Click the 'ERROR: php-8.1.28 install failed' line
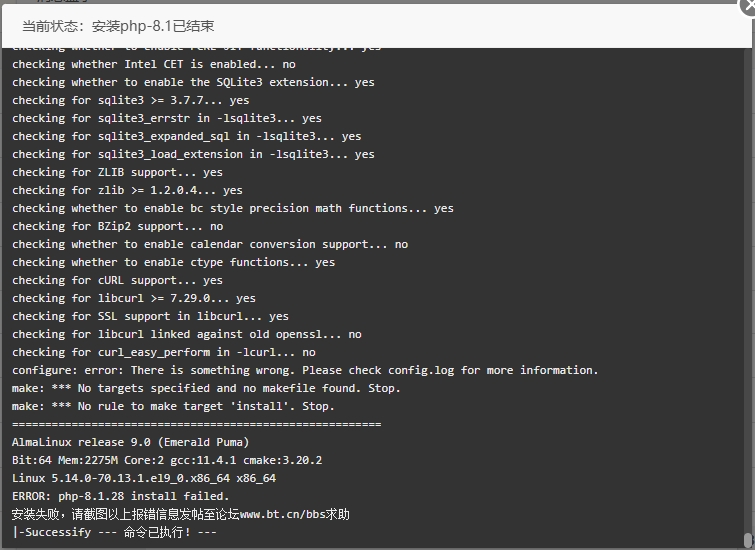Viewport: 755px width, 550px height. (x=120, y=496)
